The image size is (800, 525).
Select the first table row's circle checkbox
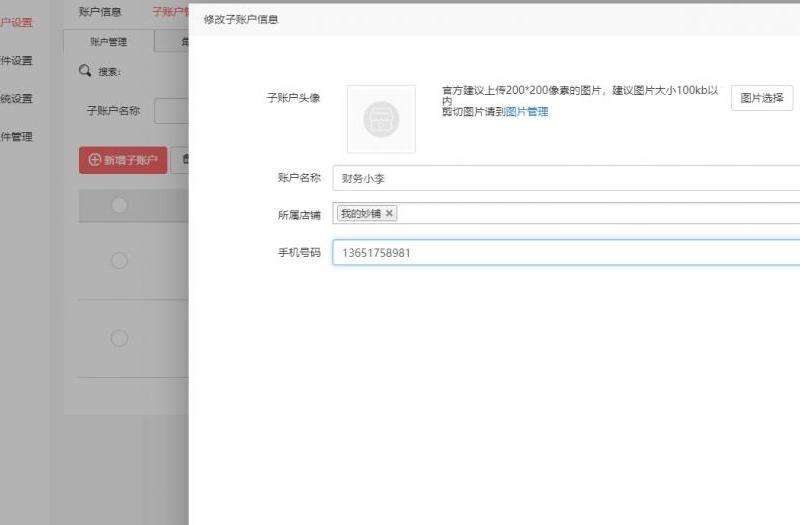(119, 261)
